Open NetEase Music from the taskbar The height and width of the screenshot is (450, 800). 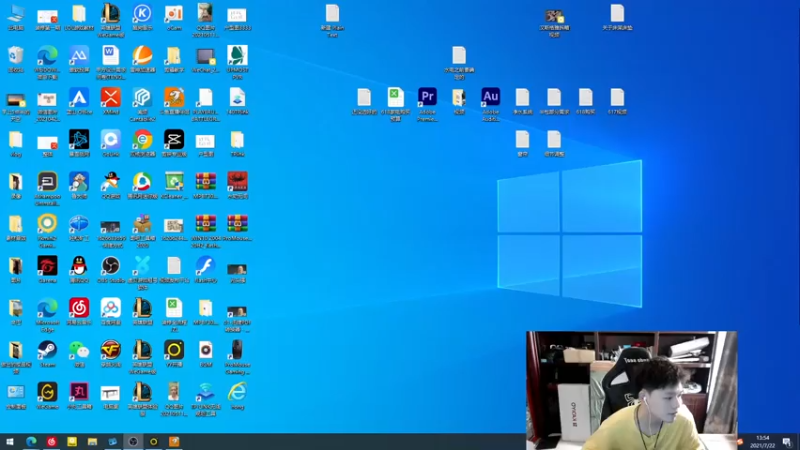coord(52,442)
